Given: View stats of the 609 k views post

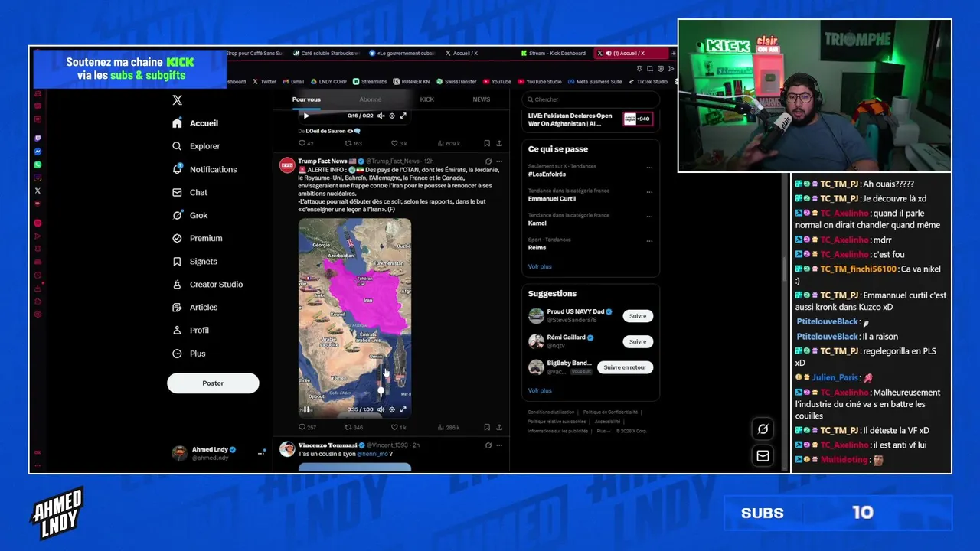Looking at the screenshot, I should (x=449, y=143).
